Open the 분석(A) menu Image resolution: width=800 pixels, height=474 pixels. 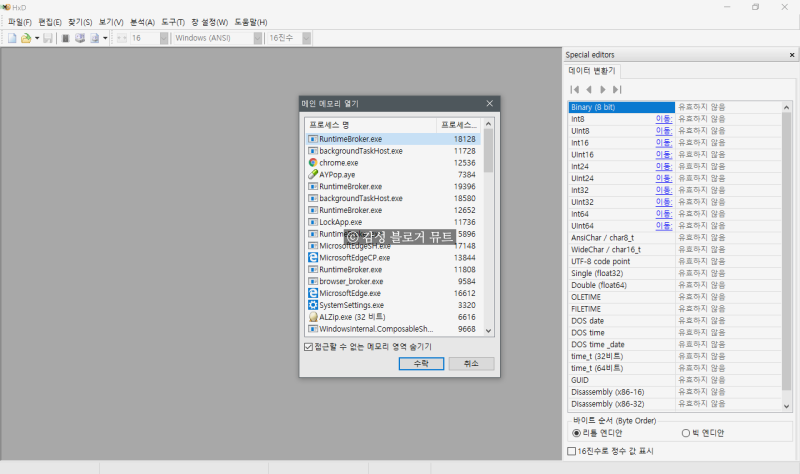(x=142, y=22)
